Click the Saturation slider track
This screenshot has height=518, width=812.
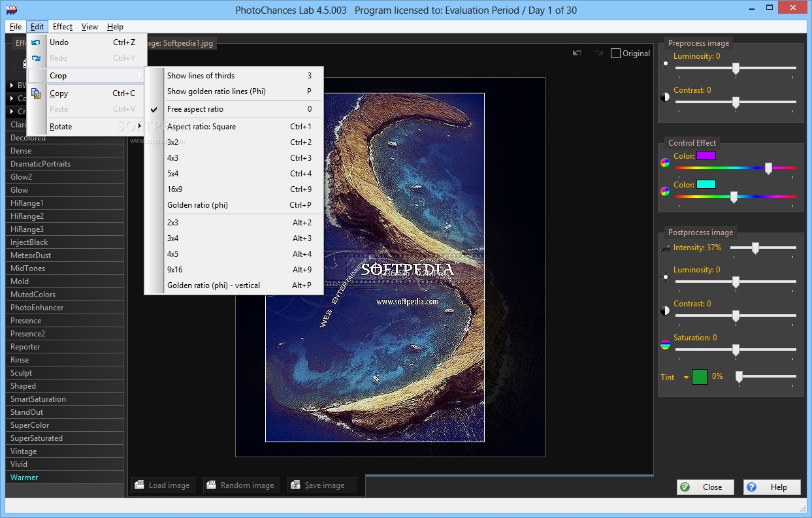click(736, 351)
